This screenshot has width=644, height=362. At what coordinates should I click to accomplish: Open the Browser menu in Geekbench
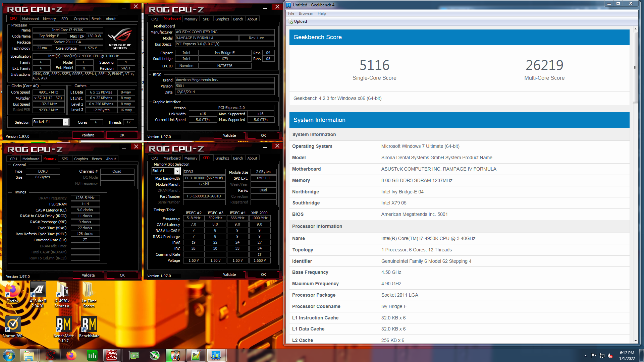(x=306, y=13)
